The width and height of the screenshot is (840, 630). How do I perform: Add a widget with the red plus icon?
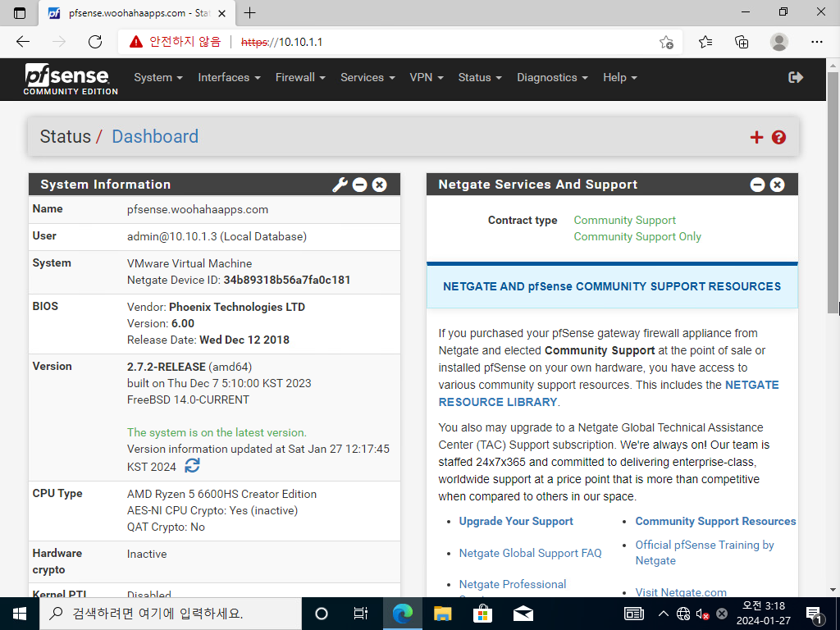pyautogui.click(x=756, y=138)
